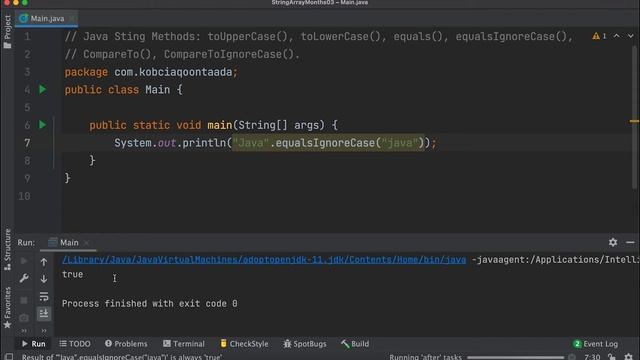
Task: Close the Main run tab
Action: point(87,242)
